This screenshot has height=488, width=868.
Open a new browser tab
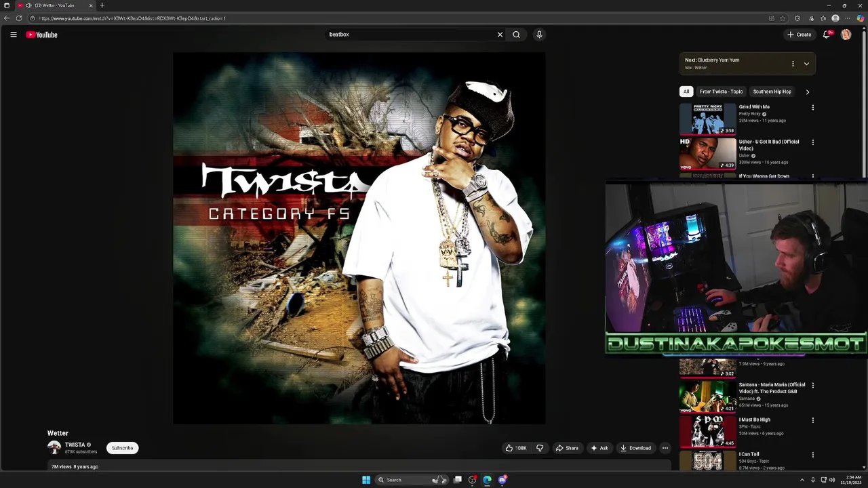point(102,5)
